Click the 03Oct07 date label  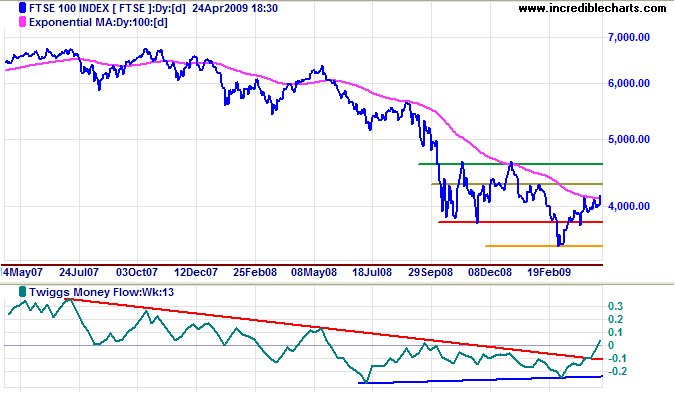(137, 272)
